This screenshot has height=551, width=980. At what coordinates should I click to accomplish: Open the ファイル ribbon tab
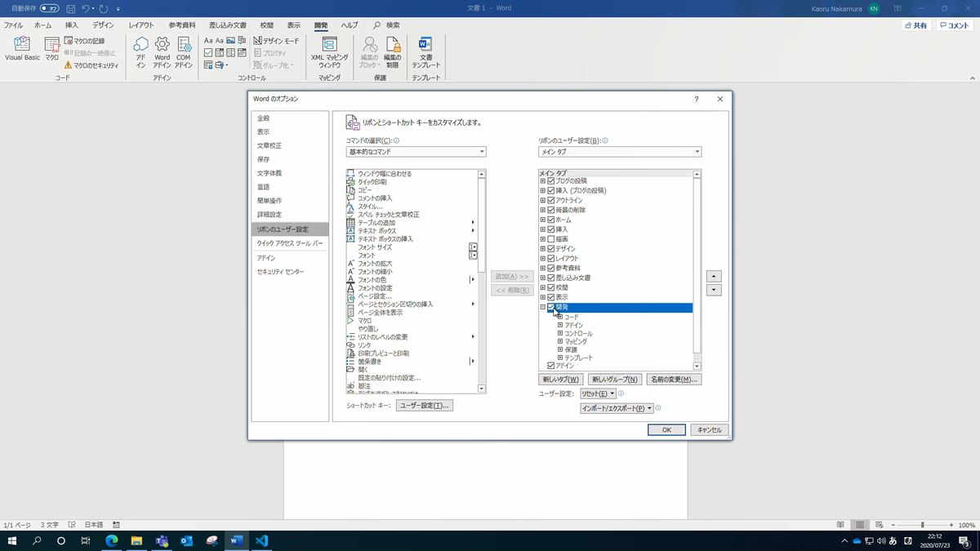click(x=13, y=25)
